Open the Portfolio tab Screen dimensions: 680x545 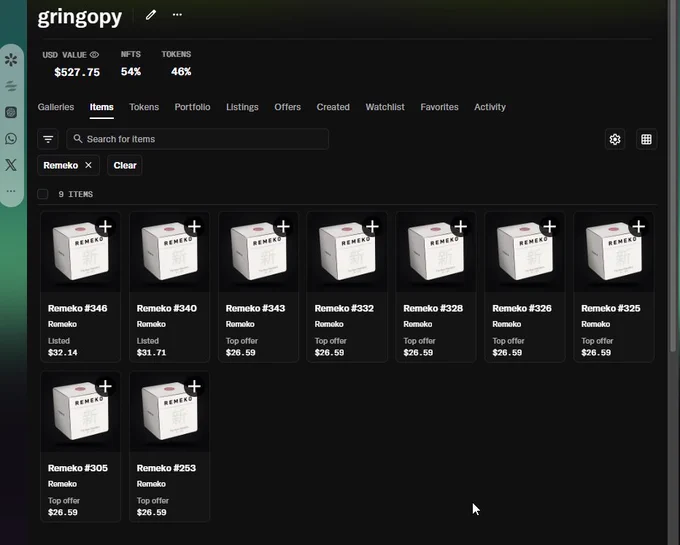click(x=192, y=107)
